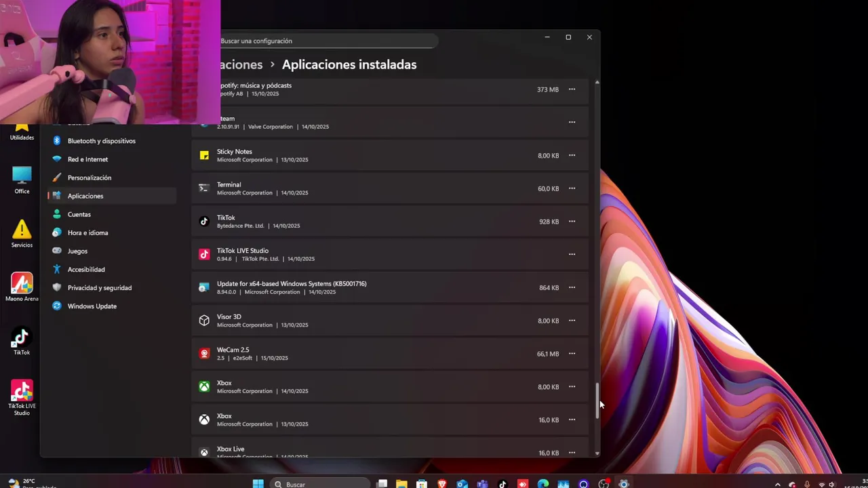868x488 pixels.
Task: Open three-dot menu for Xbox Live
Action: coord(572,453)
